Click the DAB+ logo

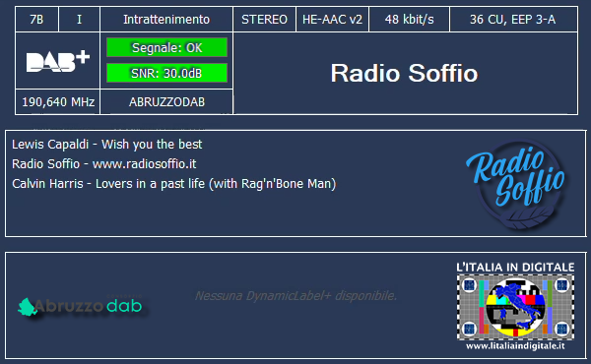coord(58,62)
